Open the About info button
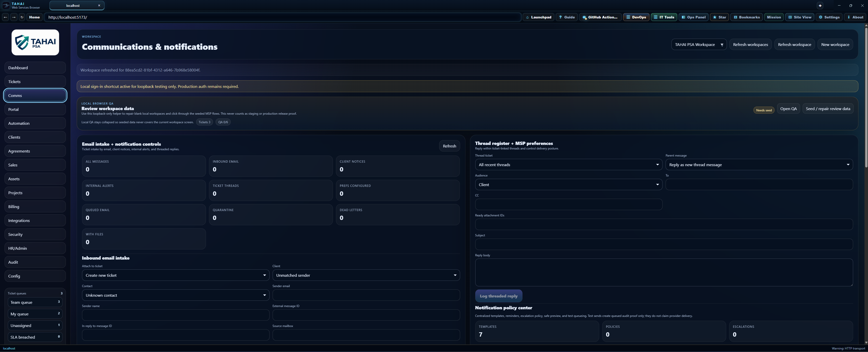Screen dimensions: 868x352 click(x=855, y=17)
